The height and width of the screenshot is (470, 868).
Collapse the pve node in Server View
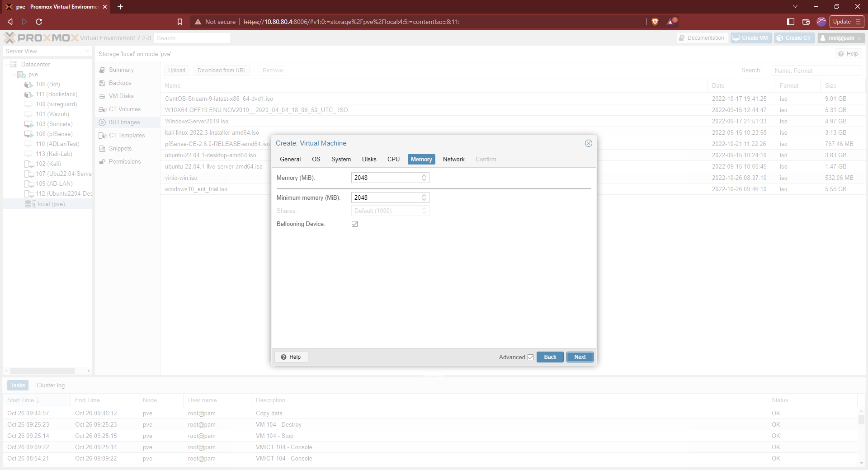[x=14, y=74]
